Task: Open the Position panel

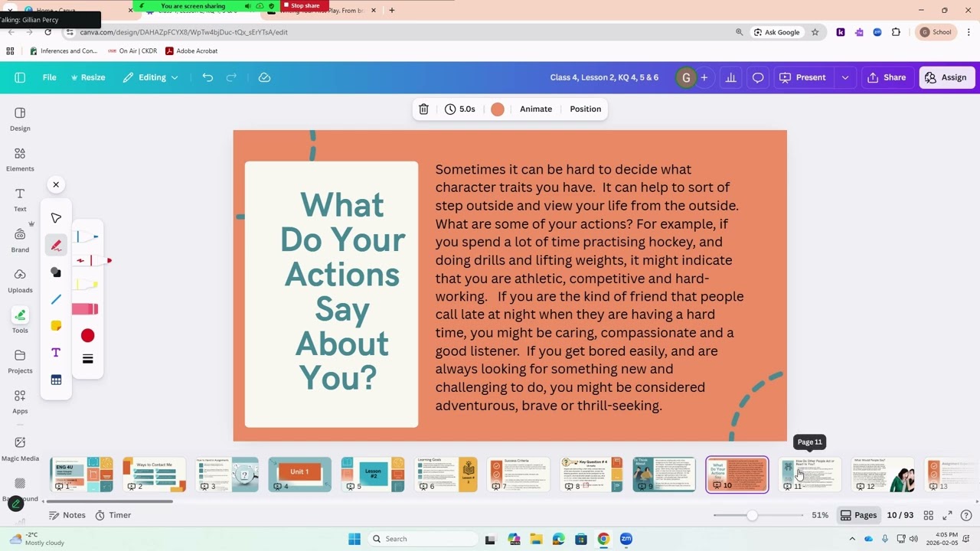Action: tap(586, 109)
